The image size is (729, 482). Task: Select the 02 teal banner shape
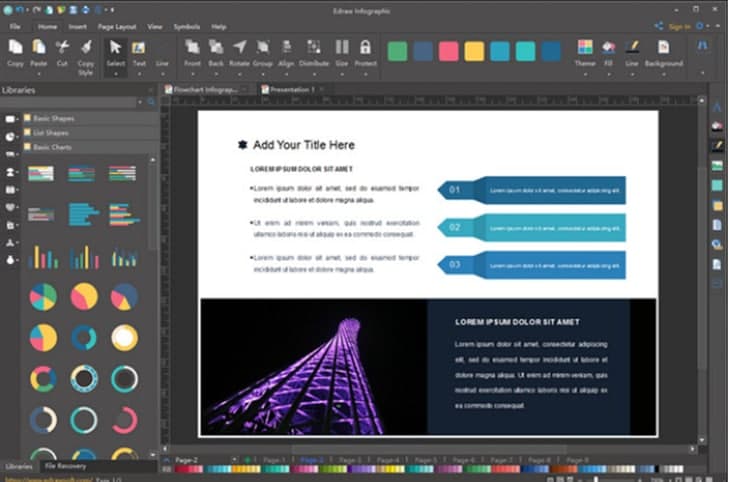point(531,228)
